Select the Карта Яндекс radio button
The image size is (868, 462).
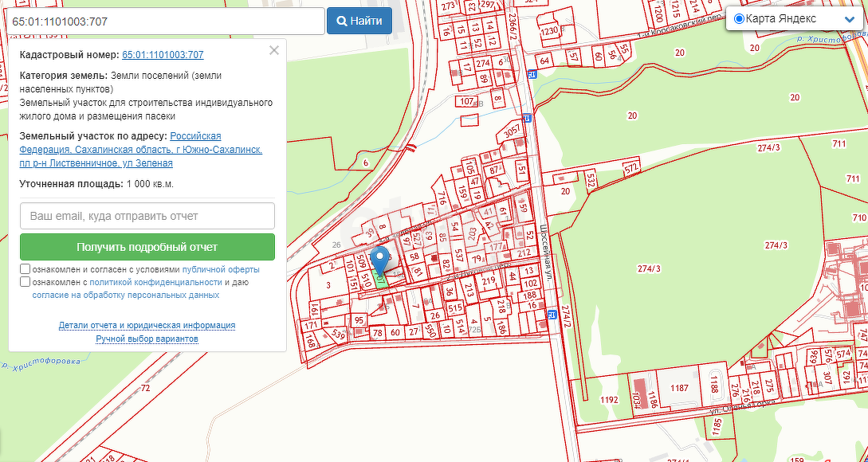(x=739, y=18)
